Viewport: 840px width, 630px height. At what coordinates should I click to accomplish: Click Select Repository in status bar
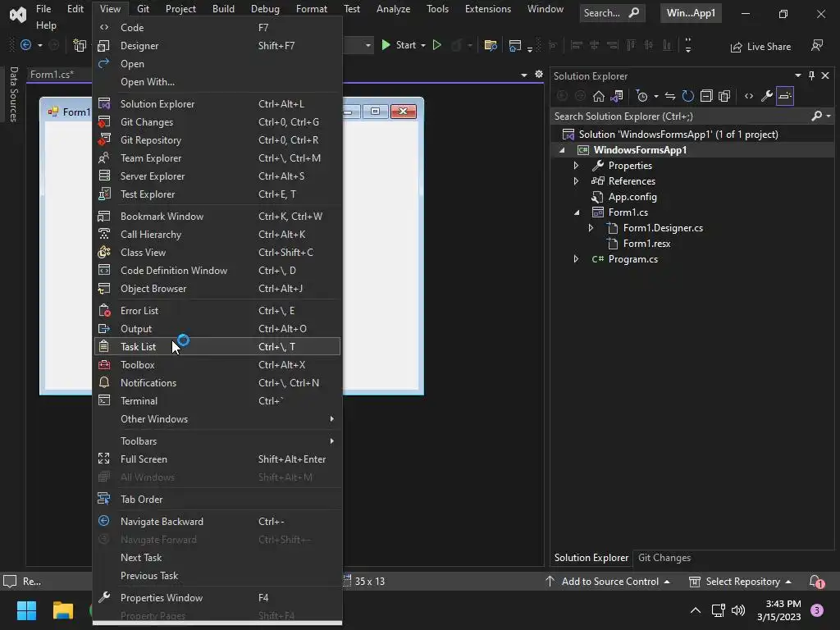click(740, 582)
